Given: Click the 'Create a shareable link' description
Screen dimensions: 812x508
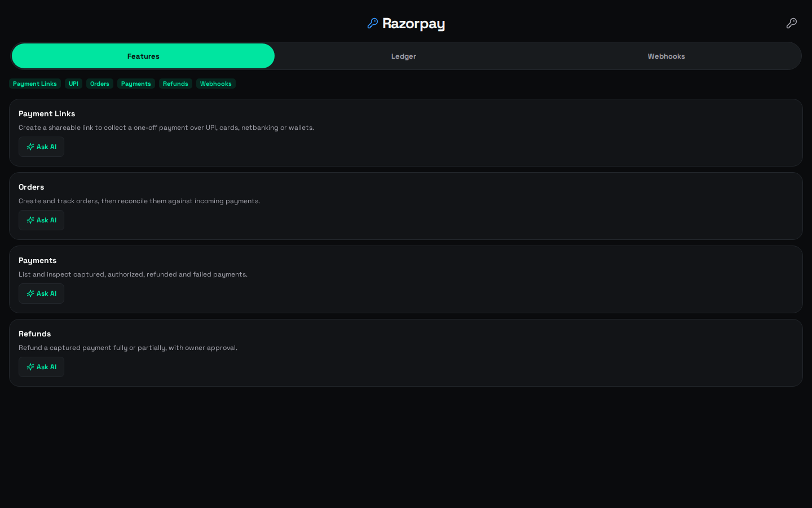Looking at the screenshot, I should pyautogui.click(x=166, y=128).
